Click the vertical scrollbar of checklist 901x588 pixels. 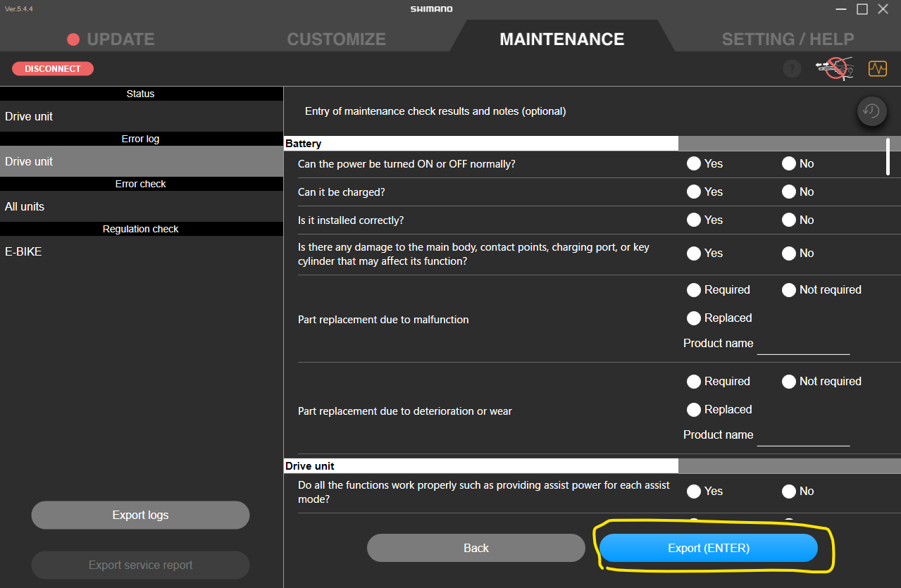coord(888,156)
